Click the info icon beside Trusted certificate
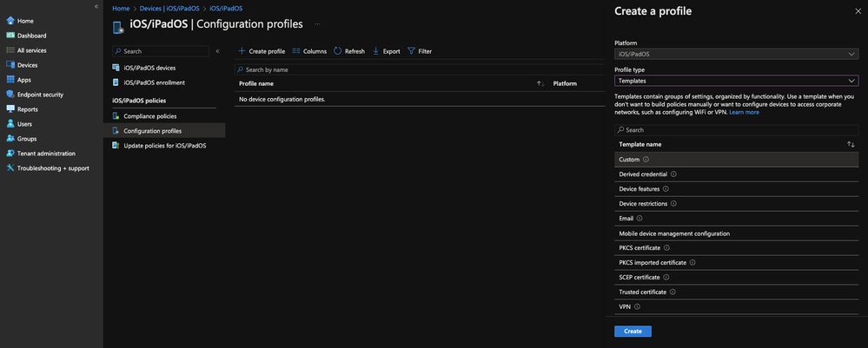868x348 pixels. coord(673,292)
